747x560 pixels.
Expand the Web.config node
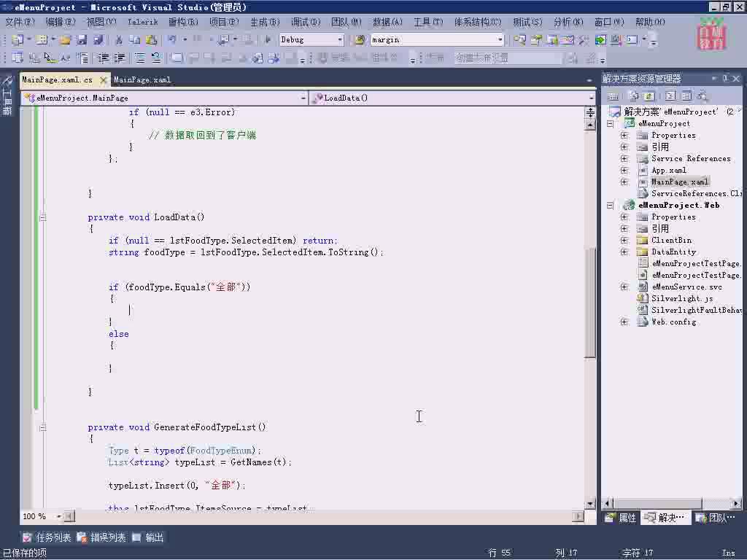tap(624, 322)
